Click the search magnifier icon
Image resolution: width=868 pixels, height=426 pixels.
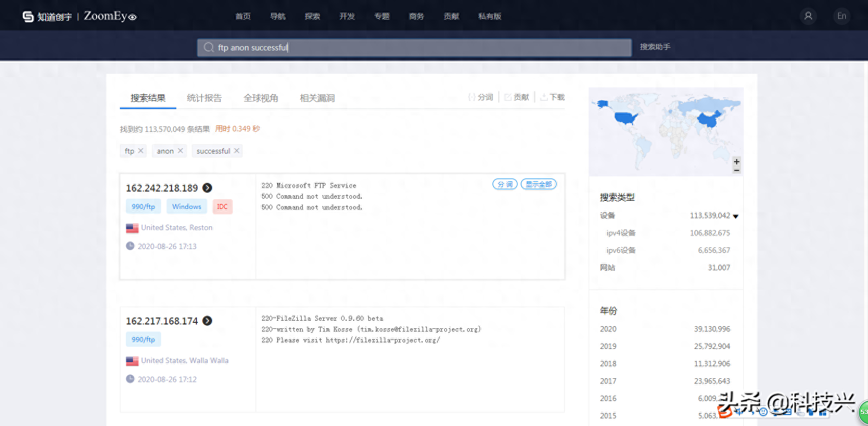pos(208,47)
